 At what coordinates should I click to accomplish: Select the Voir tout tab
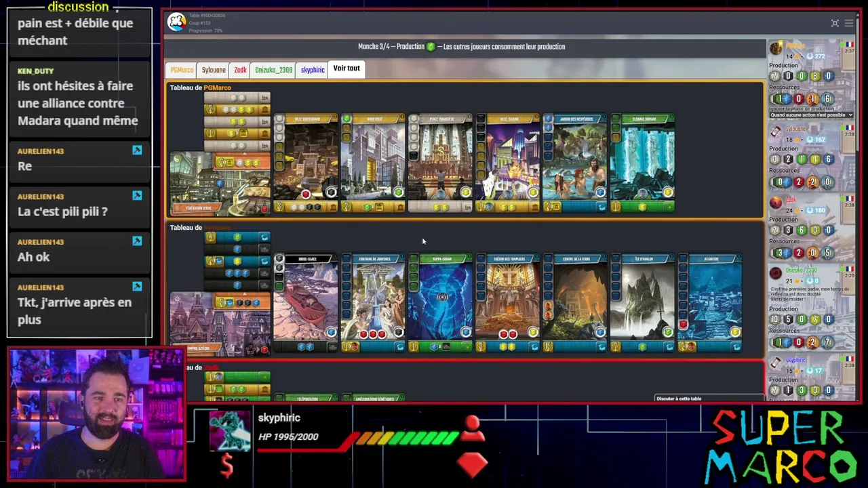(x=347, y=68)
